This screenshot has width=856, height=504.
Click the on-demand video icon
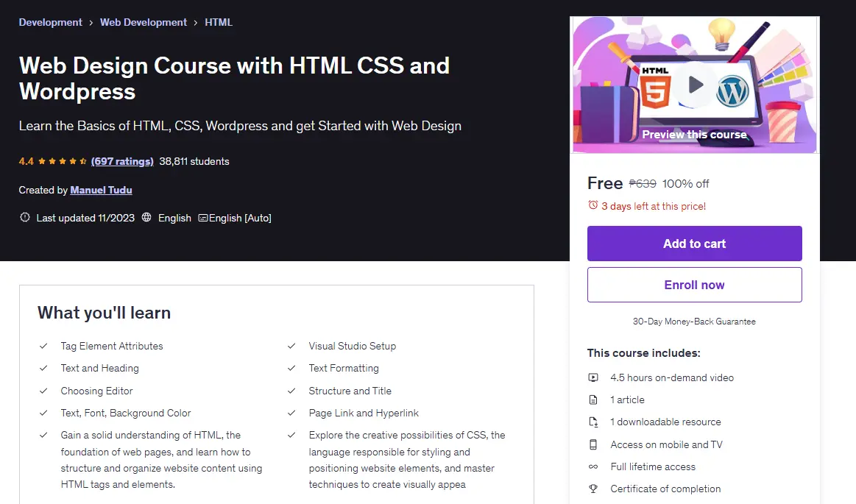pos(593,377)
